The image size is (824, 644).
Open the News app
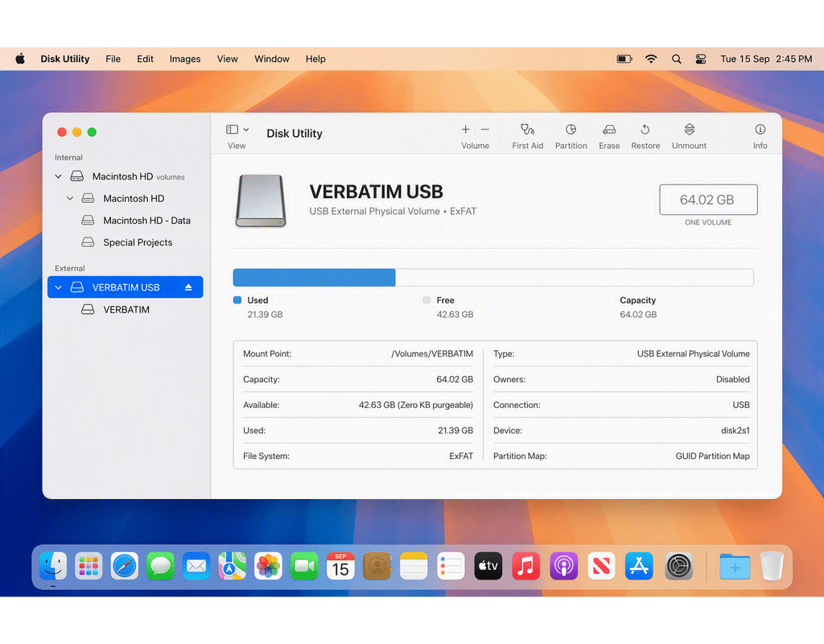tap(601, 566)
